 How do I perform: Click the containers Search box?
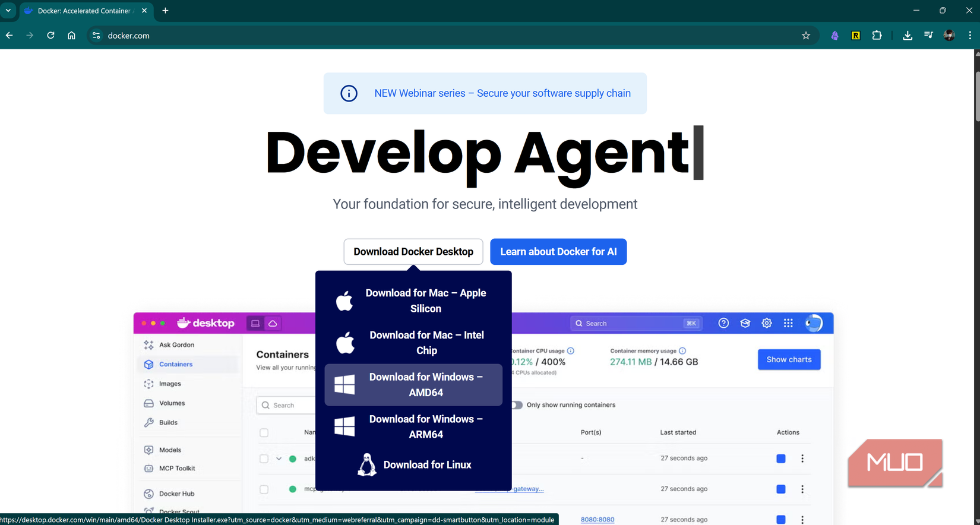[x=286, y=405]
